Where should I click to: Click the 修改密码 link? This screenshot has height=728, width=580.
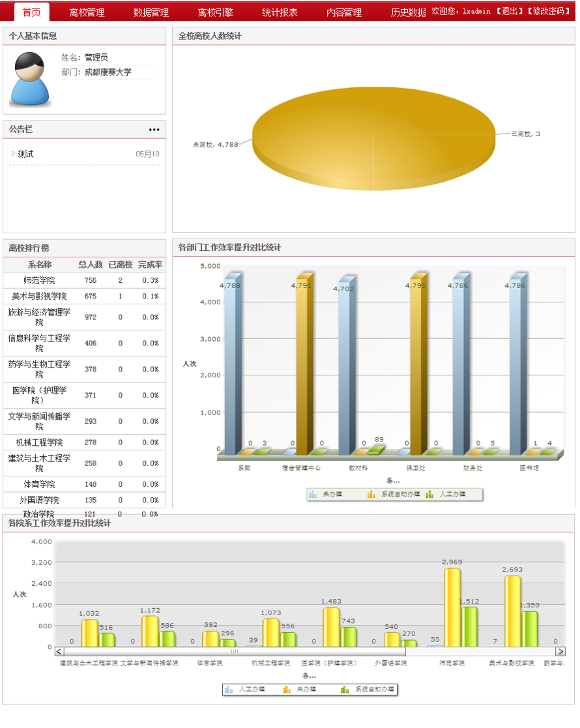549,11
